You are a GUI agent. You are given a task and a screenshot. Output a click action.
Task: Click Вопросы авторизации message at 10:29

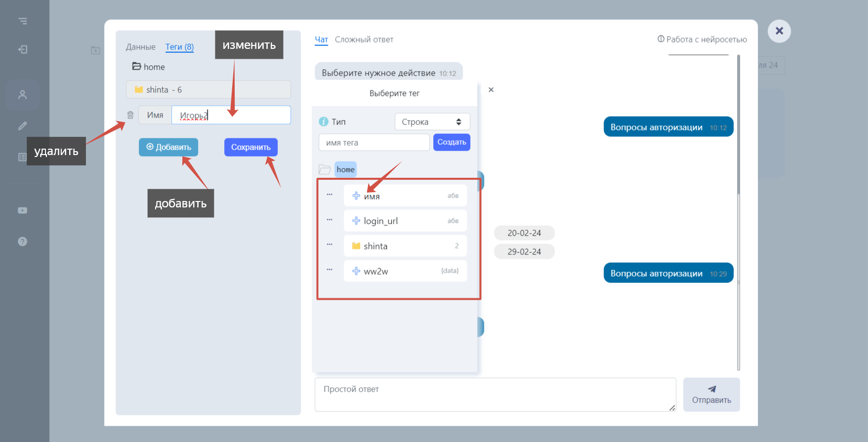[x=668, y=273]
